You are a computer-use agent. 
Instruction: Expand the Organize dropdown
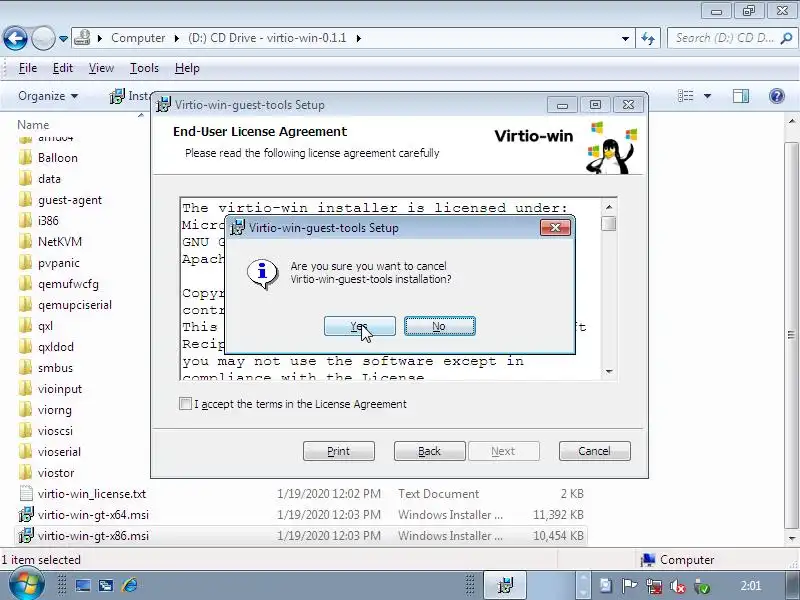[x=48, y=96]
